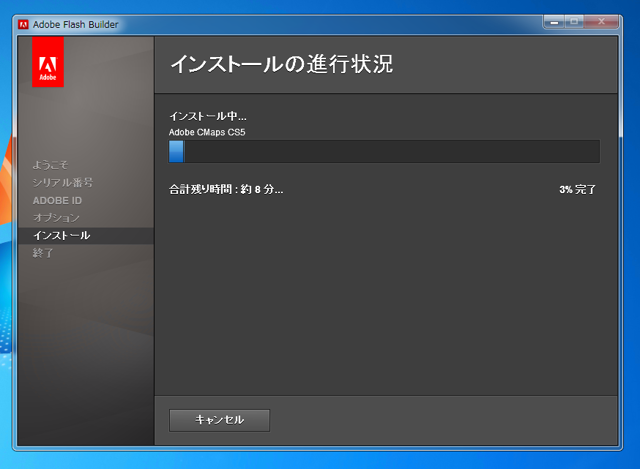Image resolution: width=640 pixels, height=469 pixels.
Task: Click the Adobe Flash Builder title bar icon
Action: (24, 24)
